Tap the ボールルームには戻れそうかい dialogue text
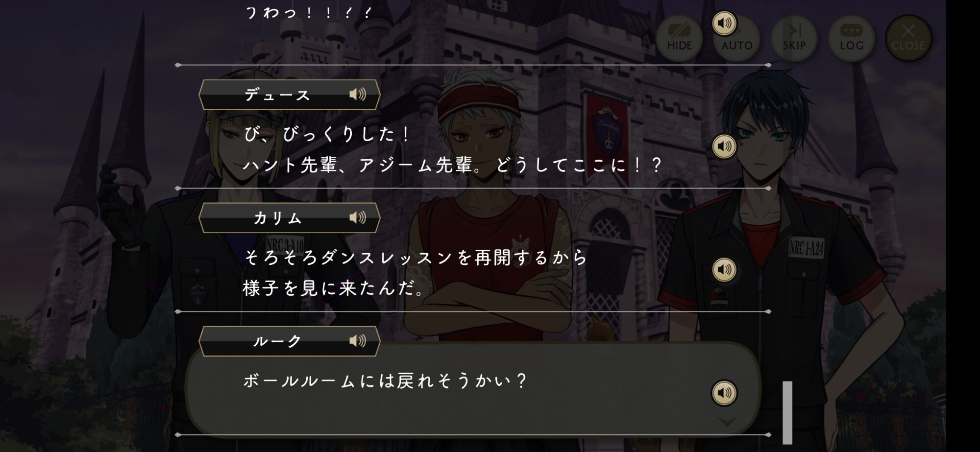 pyautogui.click(x=385, y=381)
